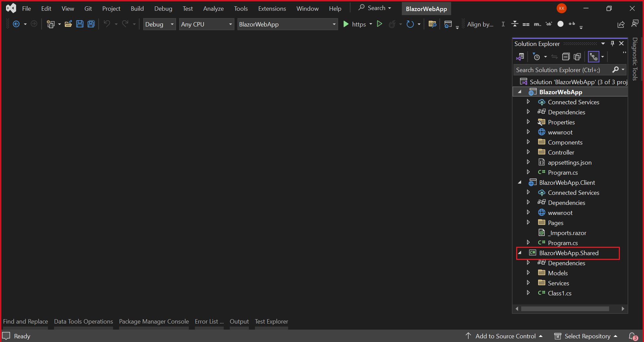Screen dimensions: 644x342
Task: Open the feedback icon at toolbar's far right
Action: point(635,24)
